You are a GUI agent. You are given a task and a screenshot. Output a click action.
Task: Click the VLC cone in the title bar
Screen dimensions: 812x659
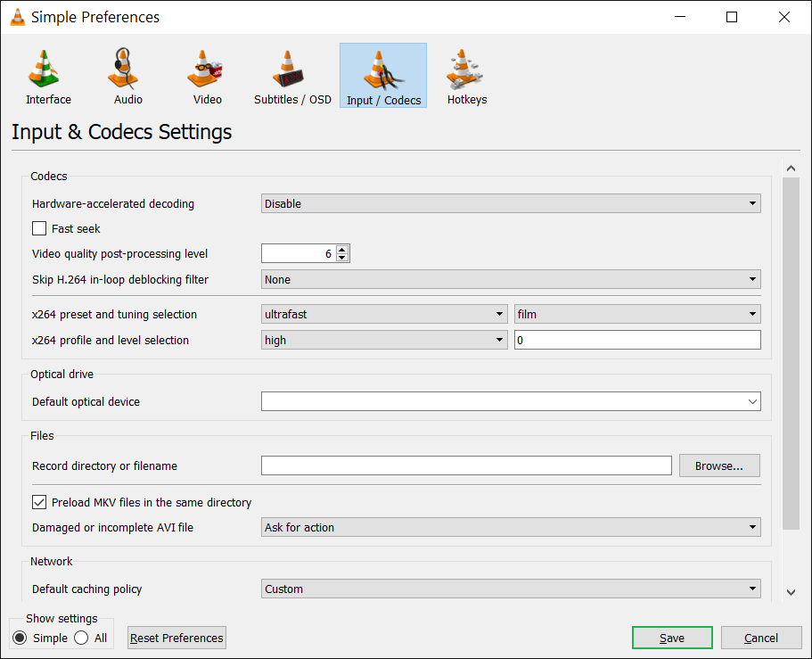[16, 16]
